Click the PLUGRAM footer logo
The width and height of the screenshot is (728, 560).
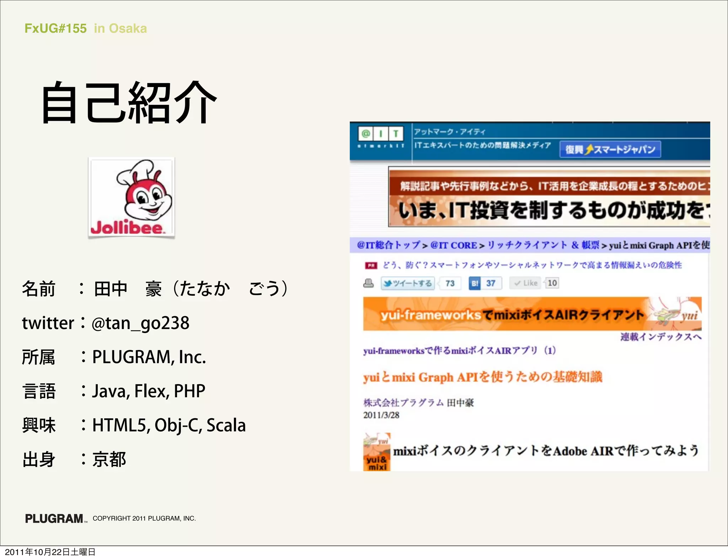54,518
